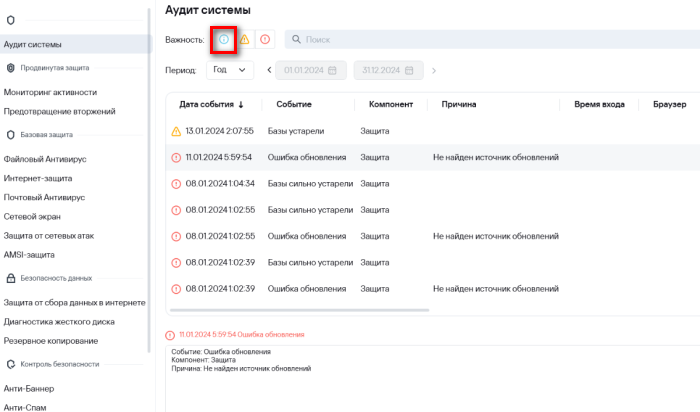The image size is (700, 412).
Task: Select 08.01.2024 1:02:39 Ошибка обновления row
Action: click(x=433, y=289)
